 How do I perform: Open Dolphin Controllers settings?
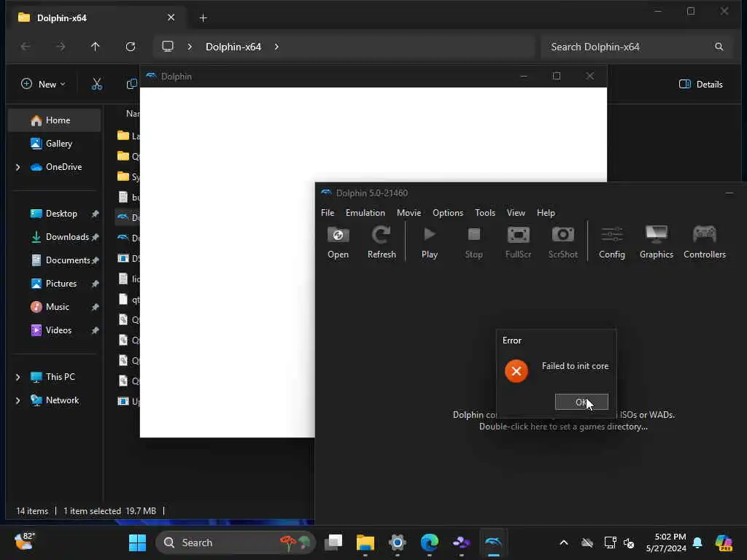coord(704,242)
